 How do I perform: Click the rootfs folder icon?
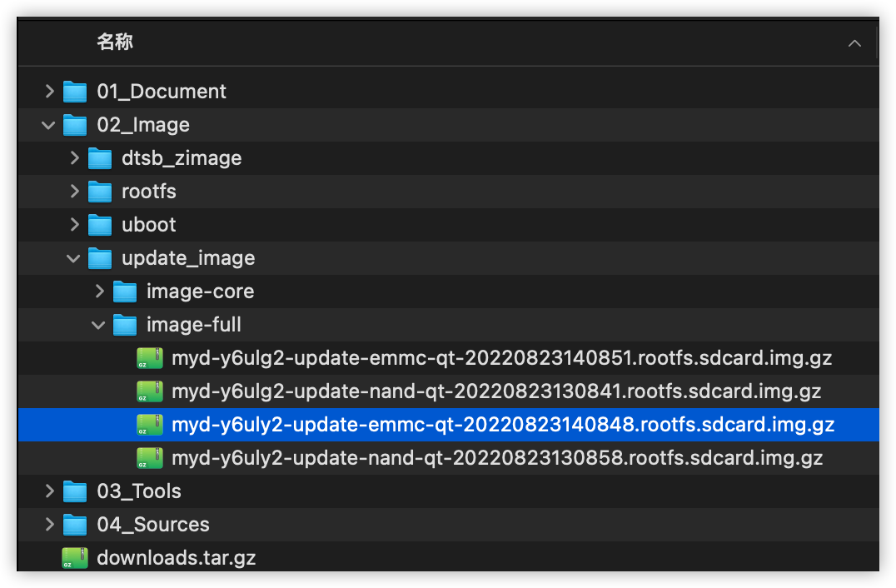pos(100,192)
